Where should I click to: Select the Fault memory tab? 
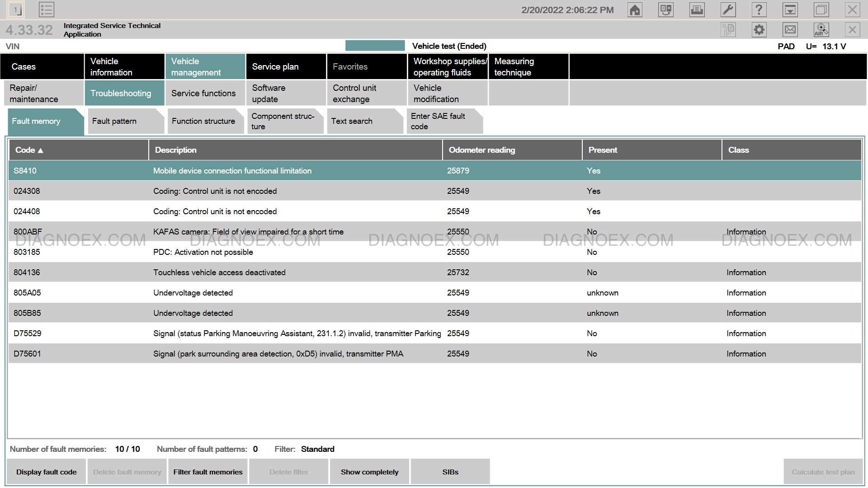(x=46, y=121)
